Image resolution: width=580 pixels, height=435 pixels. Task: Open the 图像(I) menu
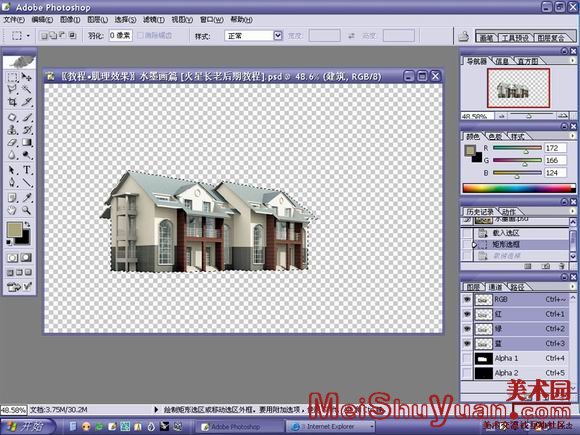pyautogui.click(x=70, y=20)
